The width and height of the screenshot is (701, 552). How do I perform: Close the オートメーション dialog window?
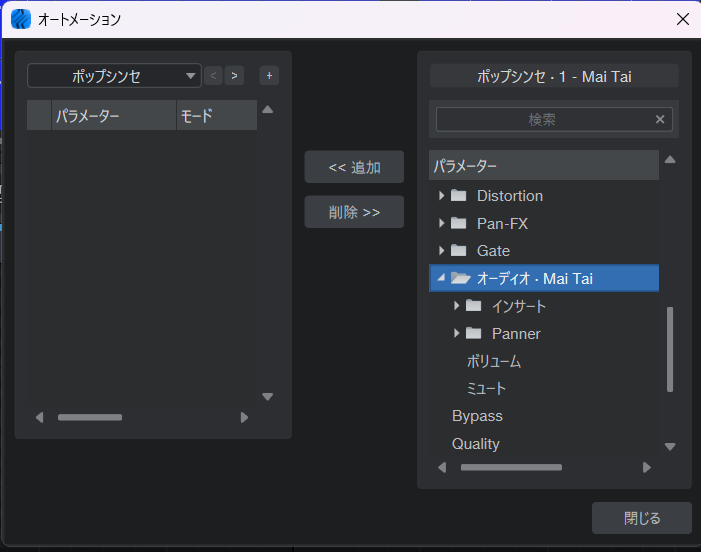(x=683, y=19)
